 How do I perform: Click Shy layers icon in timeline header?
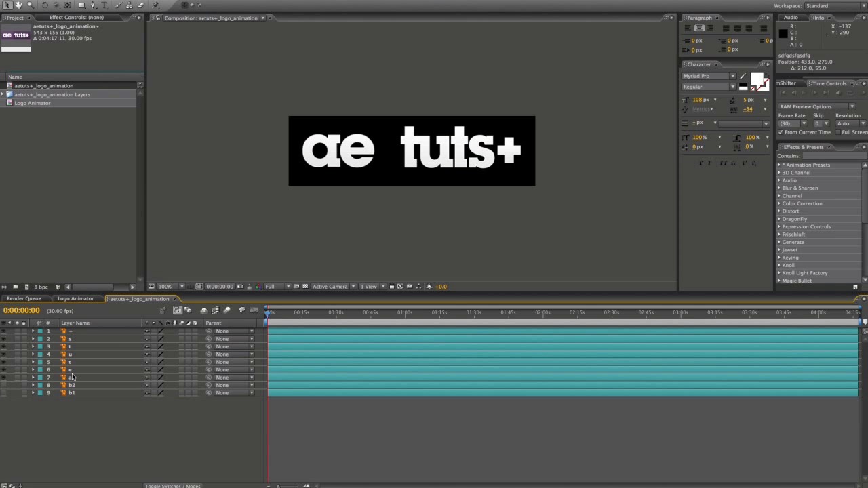pos(204,310)
